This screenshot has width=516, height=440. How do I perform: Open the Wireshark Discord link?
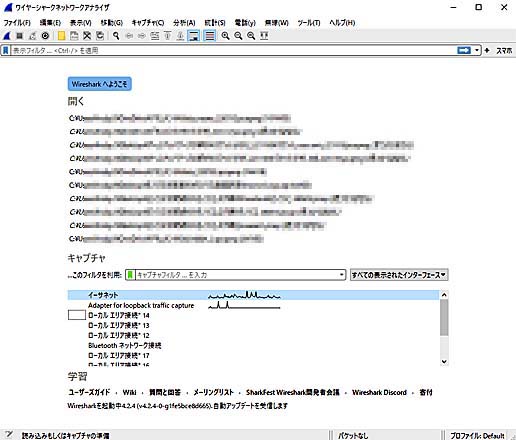(x=379, y=392)
